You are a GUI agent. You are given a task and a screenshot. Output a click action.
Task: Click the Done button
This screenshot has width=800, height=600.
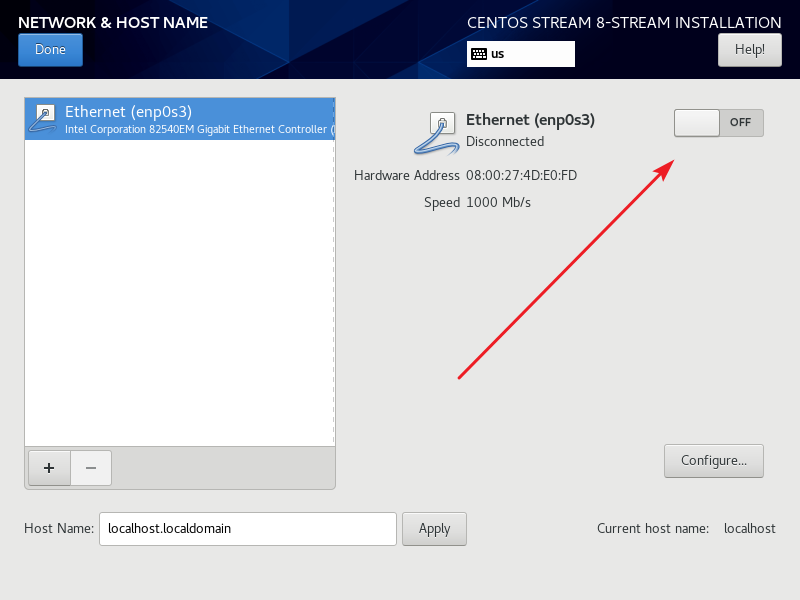(50, 50)
